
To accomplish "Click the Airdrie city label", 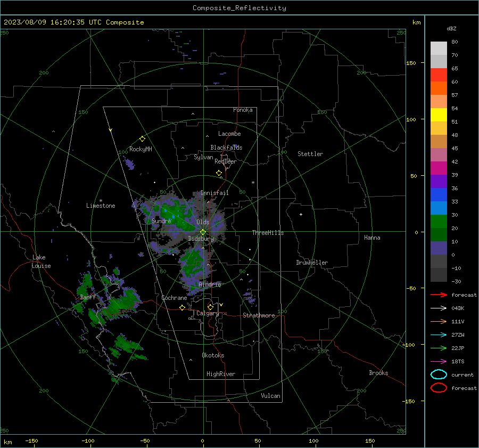I will (210, 284).
